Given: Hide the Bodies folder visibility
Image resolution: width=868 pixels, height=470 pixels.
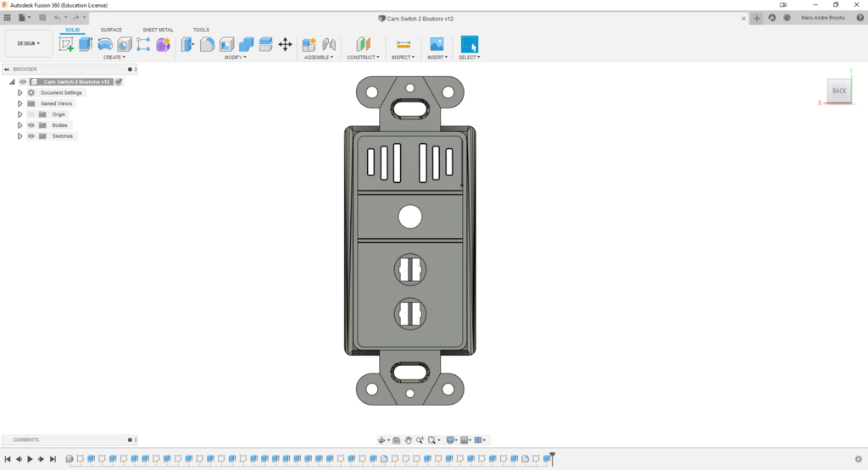Looking at the screenshot, I should (31, 125).
